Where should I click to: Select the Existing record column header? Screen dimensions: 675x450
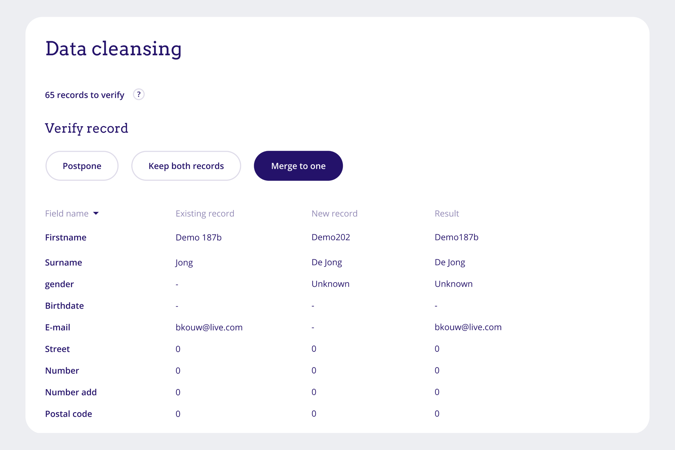(x=205, y=214)
